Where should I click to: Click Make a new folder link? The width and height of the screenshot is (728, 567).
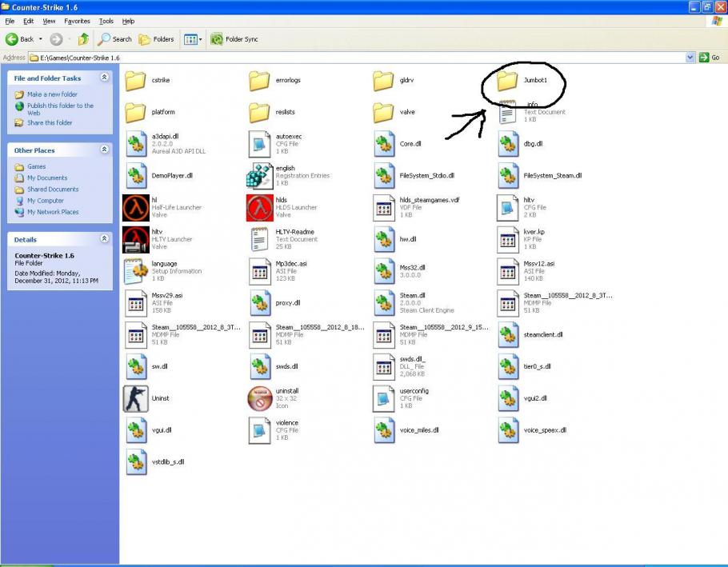[x=52, y=94]
